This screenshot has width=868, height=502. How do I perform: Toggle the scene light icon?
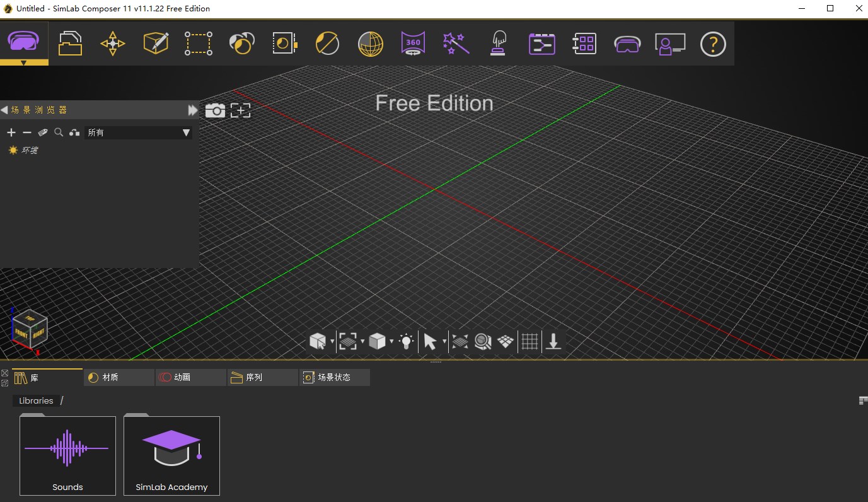tap(405, 341)
